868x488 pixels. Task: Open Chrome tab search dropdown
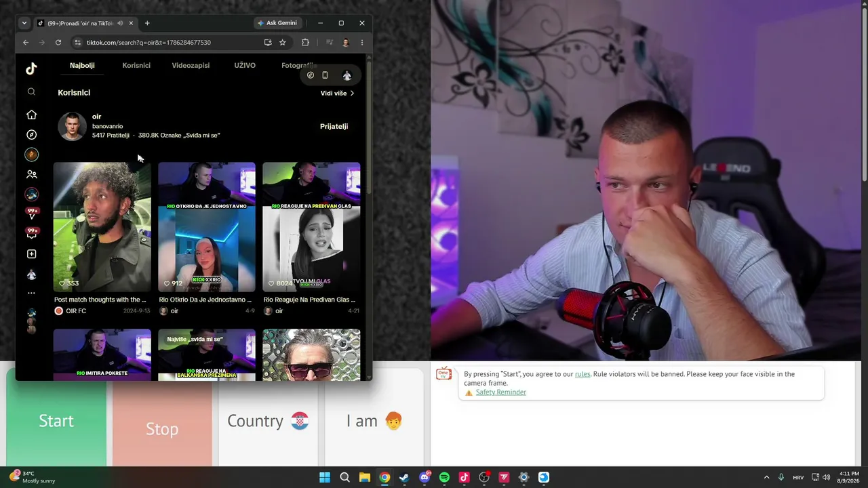tap(24, 23)
